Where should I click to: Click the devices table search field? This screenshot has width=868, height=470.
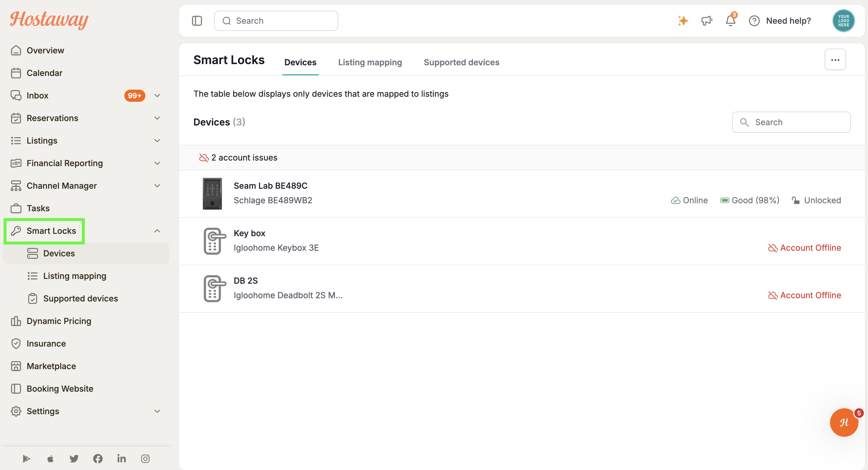pos(791,122)
